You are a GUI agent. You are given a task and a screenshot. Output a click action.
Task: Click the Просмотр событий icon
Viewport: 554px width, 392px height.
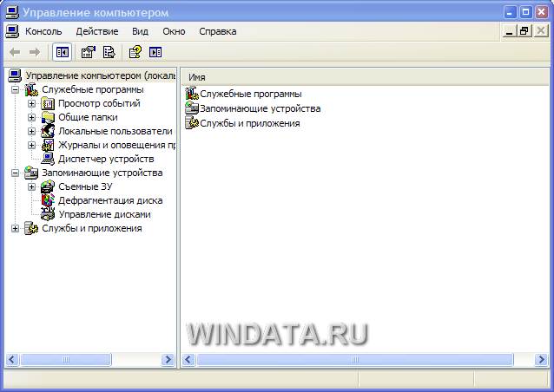pyautogui.click(x=48, y=104)
